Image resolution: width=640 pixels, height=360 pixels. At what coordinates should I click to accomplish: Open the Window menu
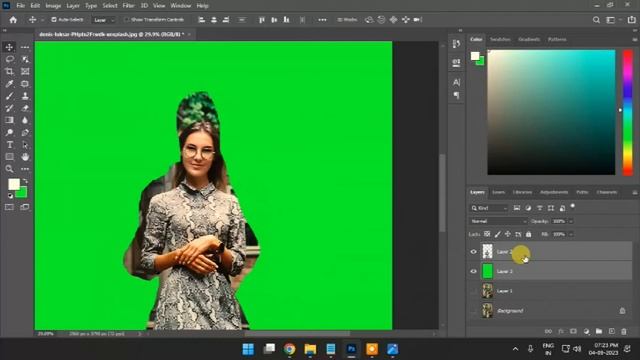tap(181, 6)
